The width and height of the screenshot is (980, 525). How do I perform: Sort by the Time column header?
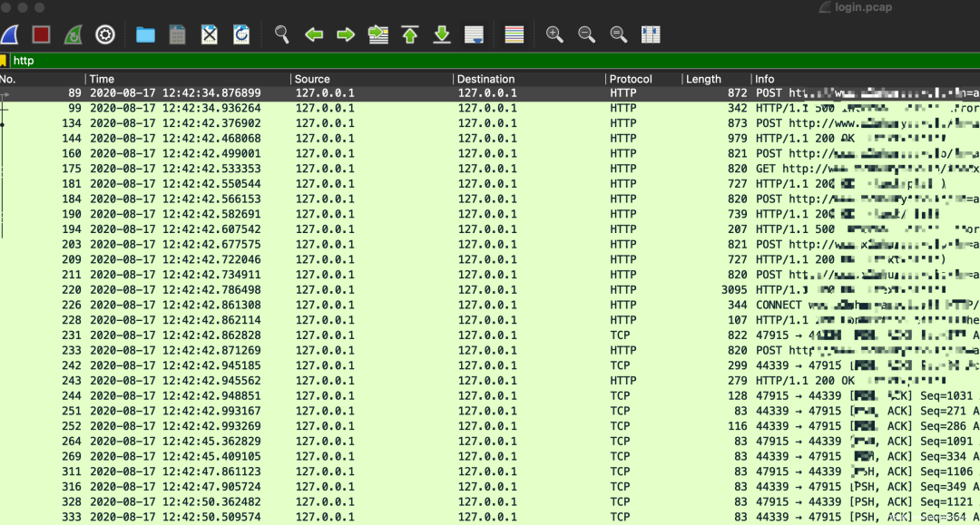[188, 79]
